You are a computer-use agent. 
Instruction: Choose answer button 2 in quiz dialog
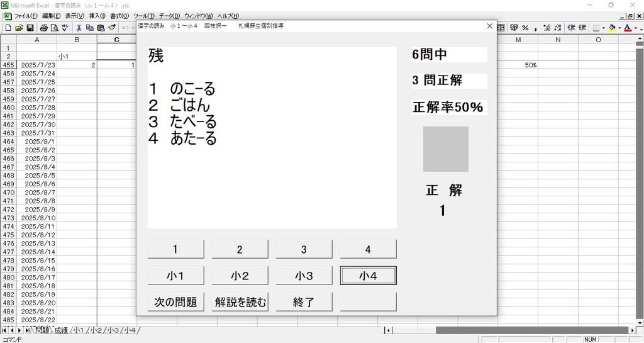click(240, 249)
